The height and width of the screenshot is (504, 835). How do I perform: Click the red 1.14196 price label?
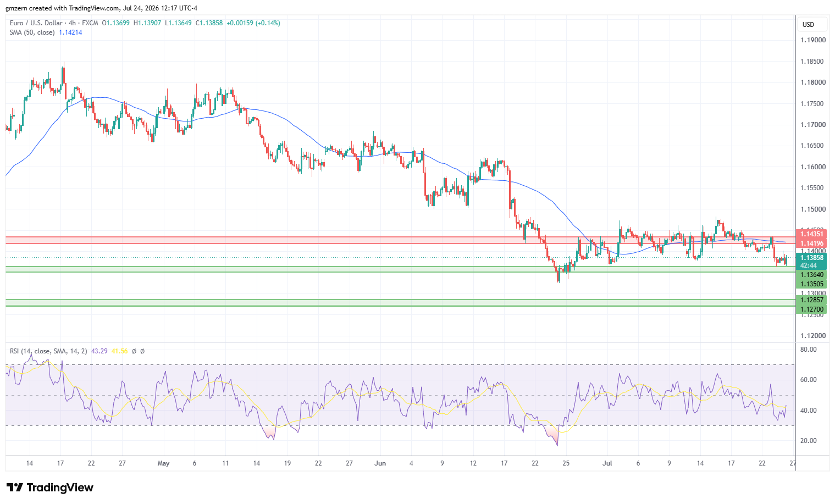tap(811, 243)
